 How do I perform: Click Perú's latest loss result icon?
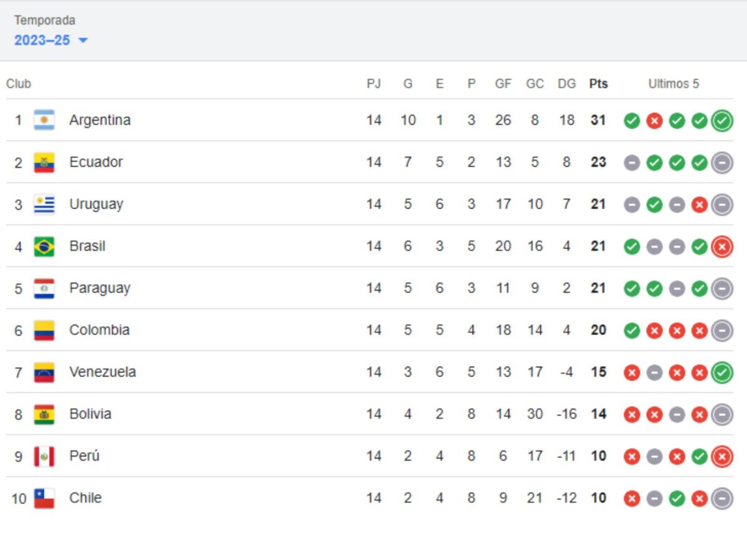click(722, 457)
